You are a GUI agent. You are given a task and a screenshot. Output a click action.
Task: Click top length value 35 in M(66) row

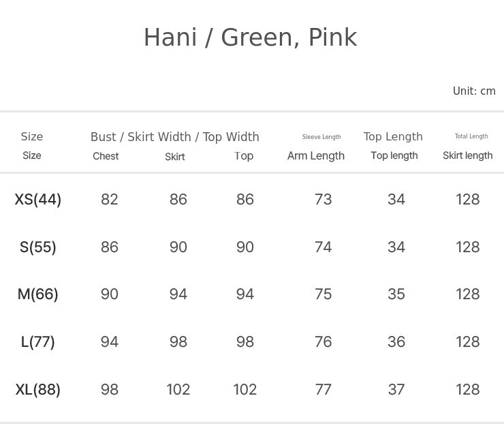[x=396, y=294]
